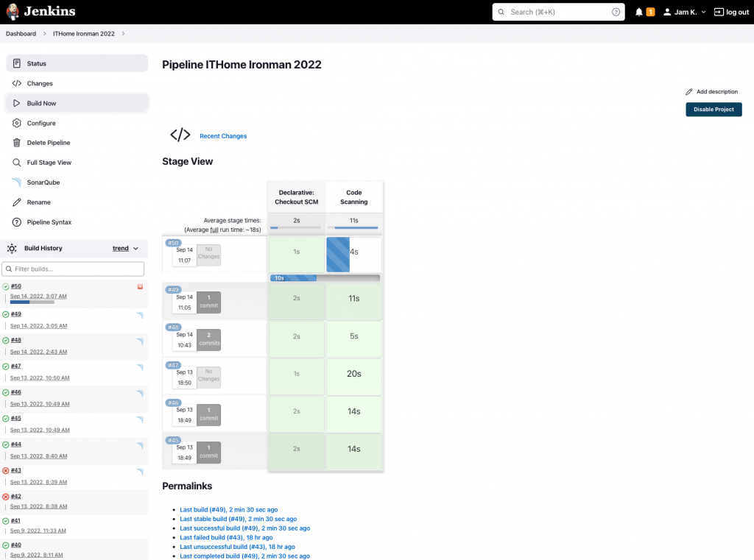The height and width of the screenshot is (560, 754).
Task: Click build #50 progress bar in history
Action: tap(32, 302)
